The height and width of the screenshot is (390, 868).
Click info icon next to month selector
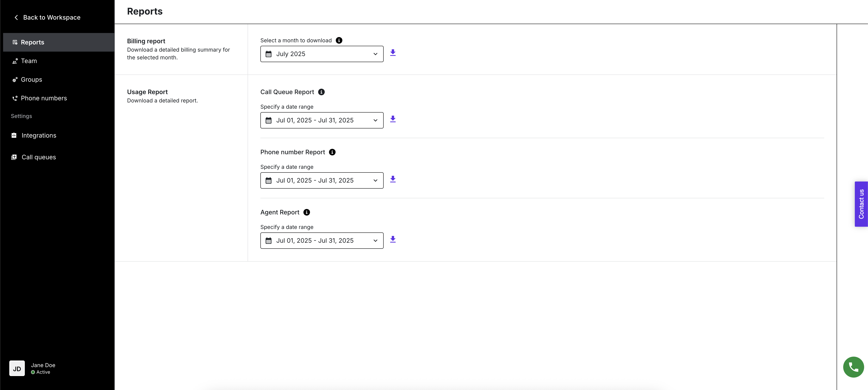339,41
